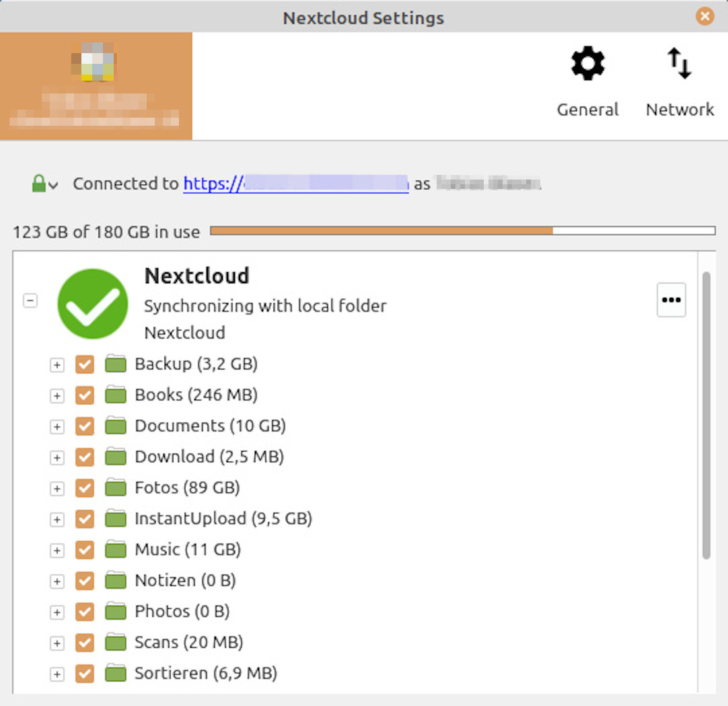728x706 pixels.
Task: Open the https server address link
Action: [295, 184]
